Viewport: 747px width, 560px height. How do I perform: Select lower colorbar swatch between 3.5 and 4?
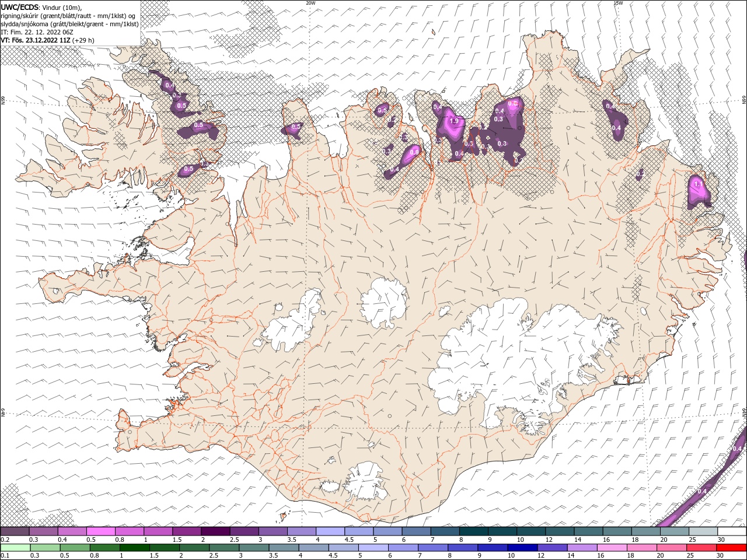pyautogui.click(x=284, y=548)
